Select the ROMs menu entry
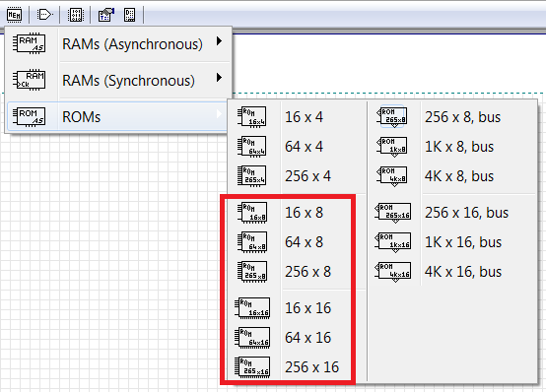The image size is (546, 392). (x=117, y=116)
